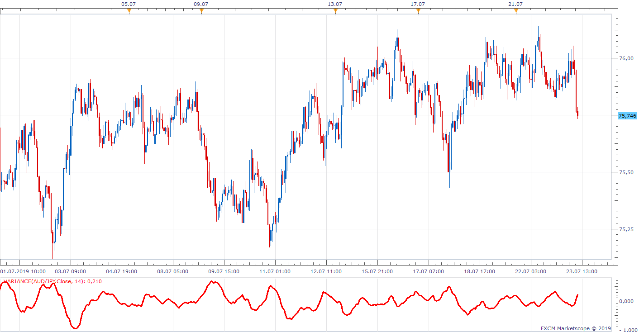This screenshot has width=644, height=332.
Task: Click the 76,00 price axis label
Action: point(625,58)
